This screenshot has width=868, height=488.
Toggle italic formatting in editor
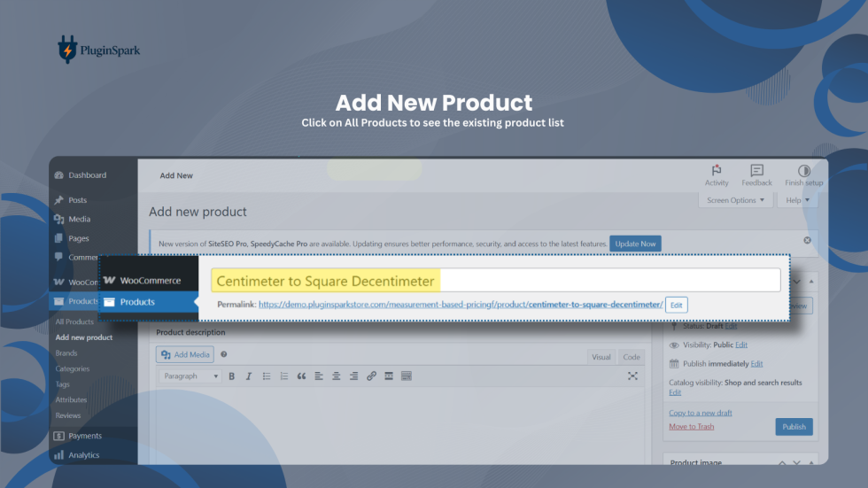coord(249,376)
